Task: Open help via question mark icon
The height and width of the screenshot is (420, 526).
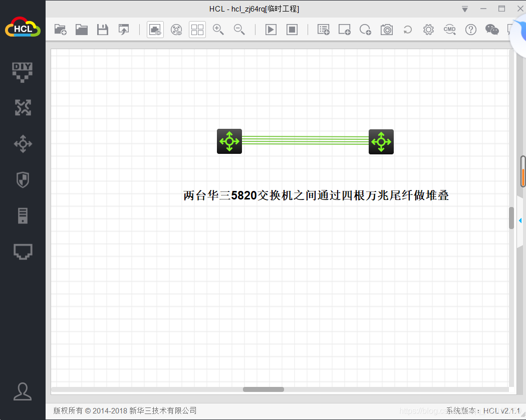Action: (471, 30)
